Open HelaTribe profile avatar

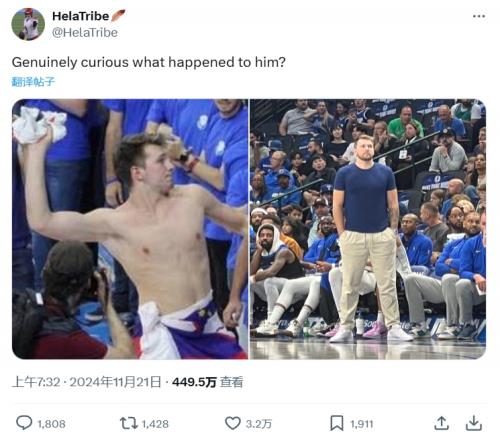28,24
